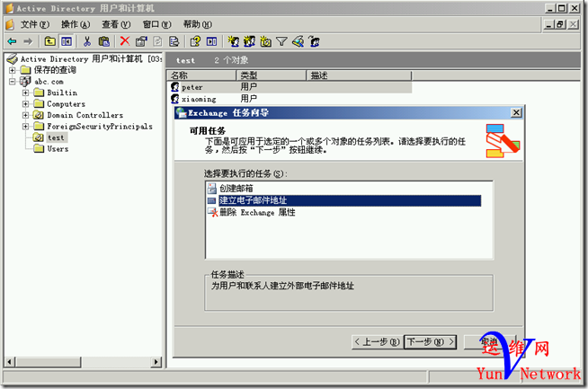
Task: Toggle the show/hide console tree icon
Action: [x=67, y=41]
